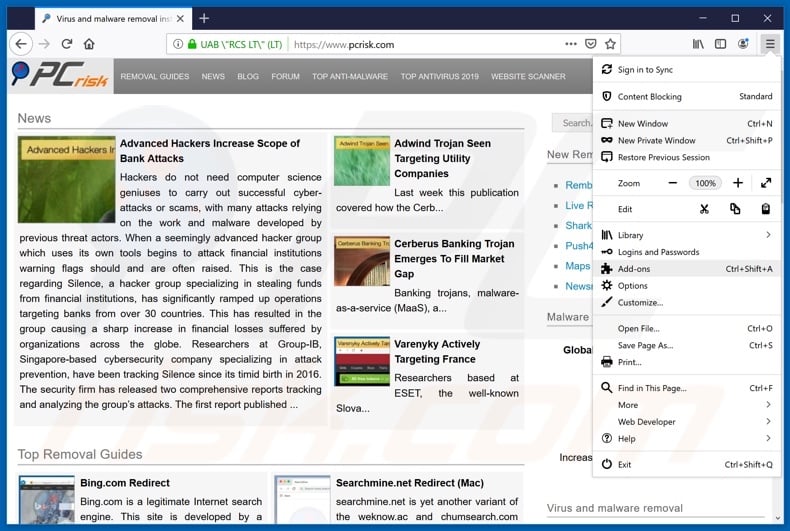
Task: Open Varenyky Actively Targeting France article
Action: [x=437, y=352]
